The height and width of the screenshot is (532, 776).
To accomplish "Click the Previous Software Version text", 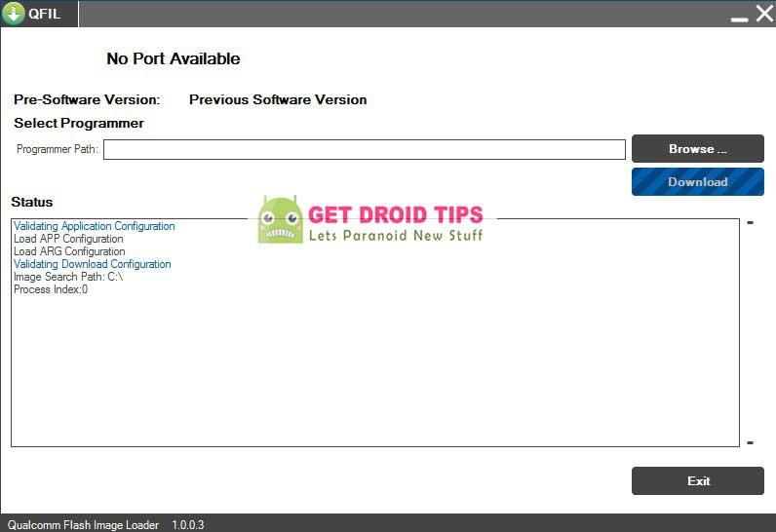I will click(x=278, y=99).
